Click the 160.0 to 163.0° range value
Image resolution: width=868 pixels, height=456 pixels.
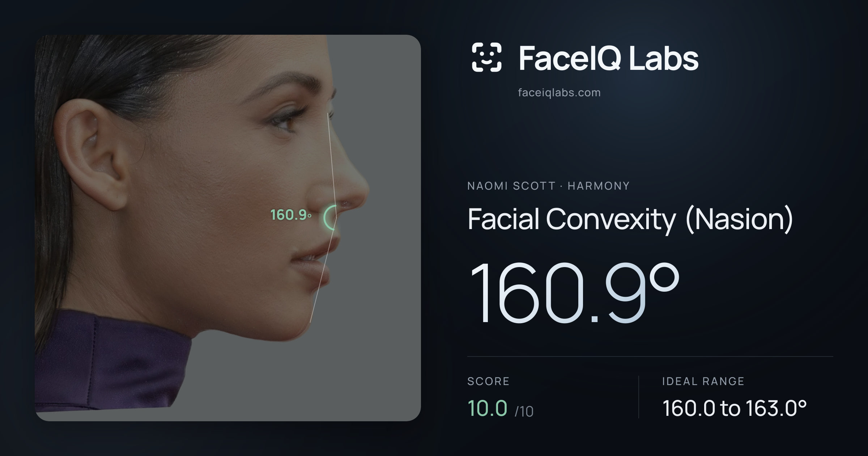(x=735, y=408)
